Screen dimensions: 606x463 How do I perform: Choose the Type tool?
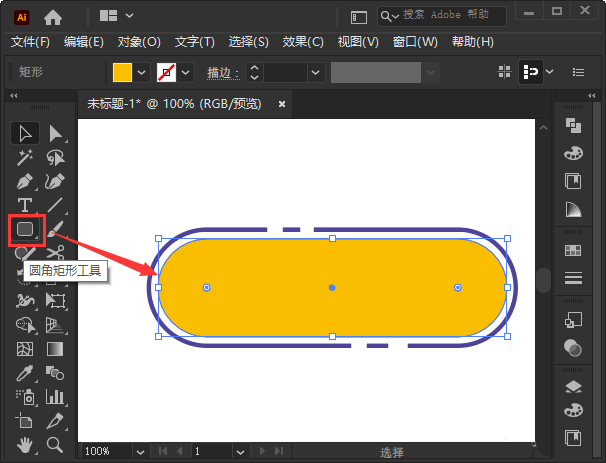[x=25, y=205]
